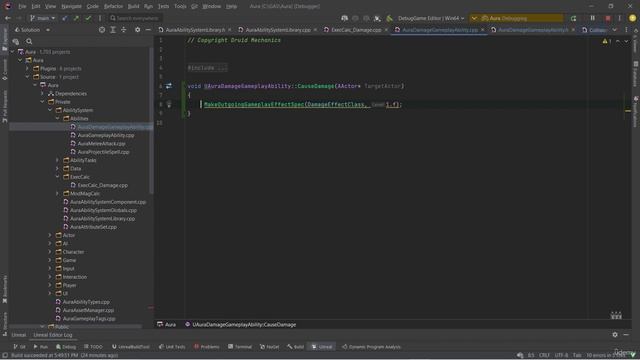The image size is (640, 360).
Task: Pause the debugging session
Action: [593, 18]
